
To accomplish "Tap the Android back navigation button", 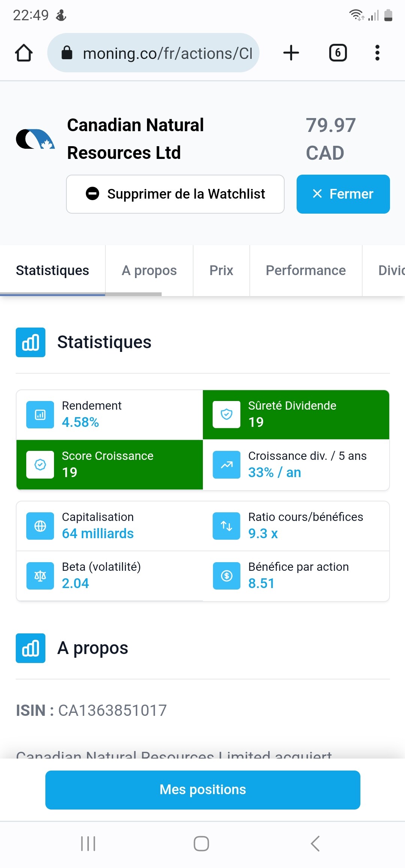I will point(315,844).
